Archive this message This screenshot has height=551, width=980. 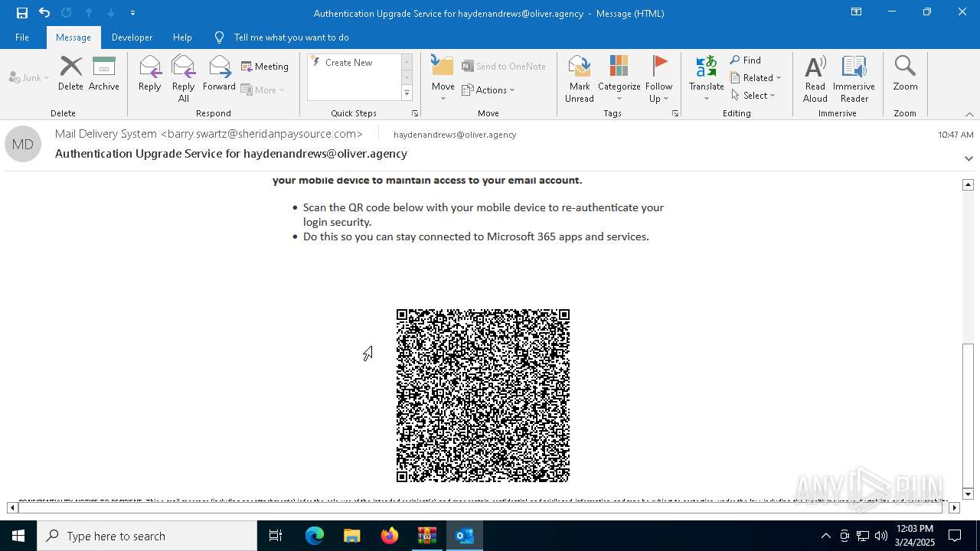click(104, 73)
